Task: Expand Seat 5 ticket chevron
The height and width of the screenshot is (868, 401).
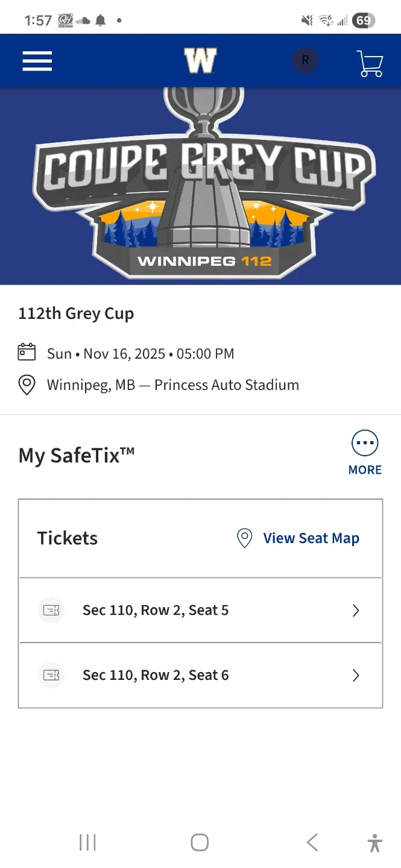Action: [356, 611]
